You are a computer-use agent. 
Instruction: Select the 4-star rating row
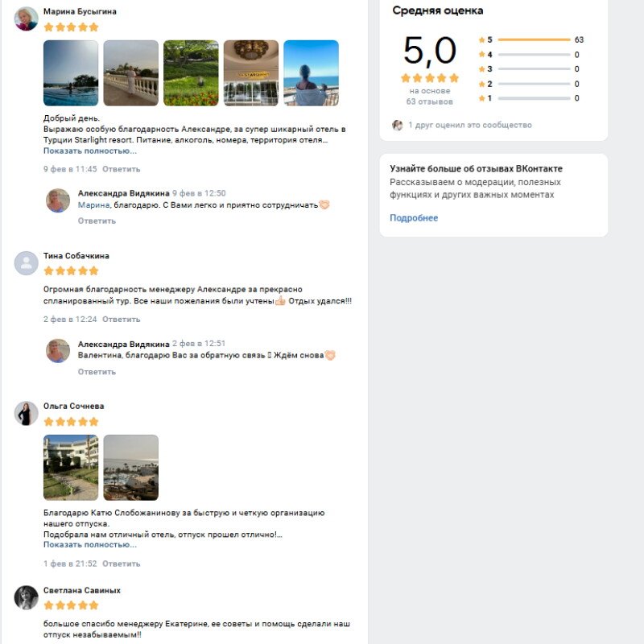click(529, 55)
